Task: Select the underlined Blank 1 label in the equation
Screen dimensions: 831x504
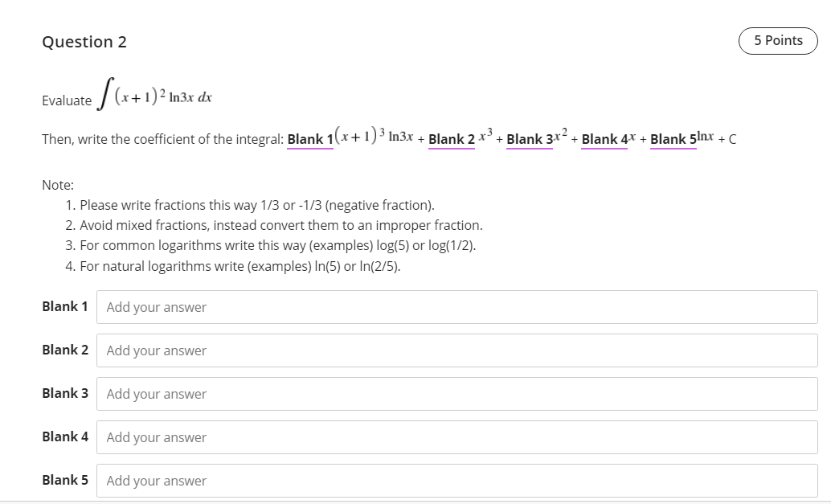Action: tap(310, 139)
